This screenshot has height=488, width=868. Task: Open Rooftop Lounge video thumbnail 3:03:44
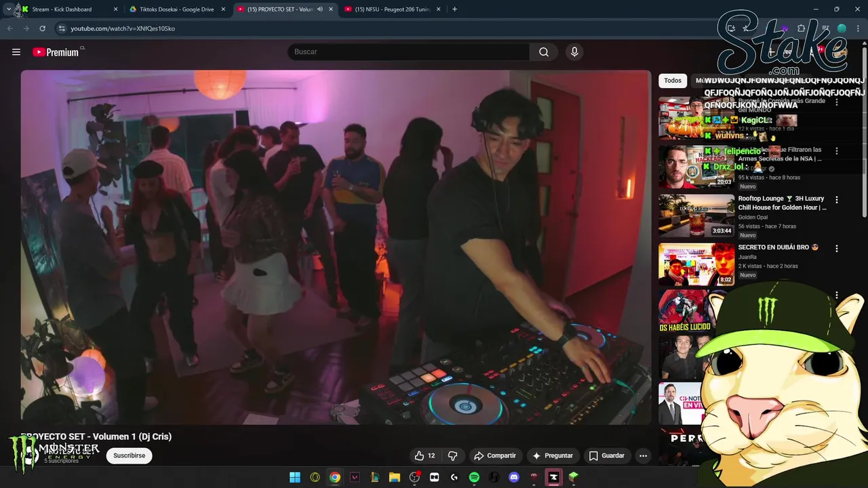696,216
